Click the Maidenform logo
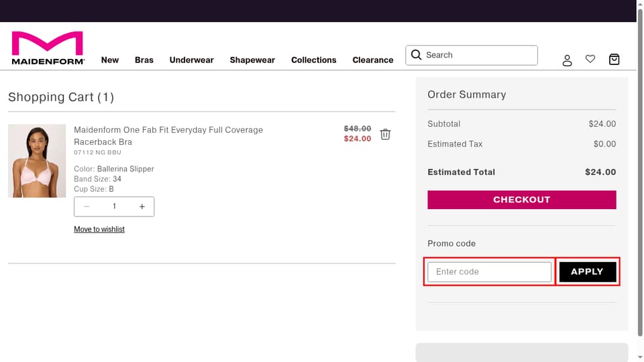 [x=48, y=48]
